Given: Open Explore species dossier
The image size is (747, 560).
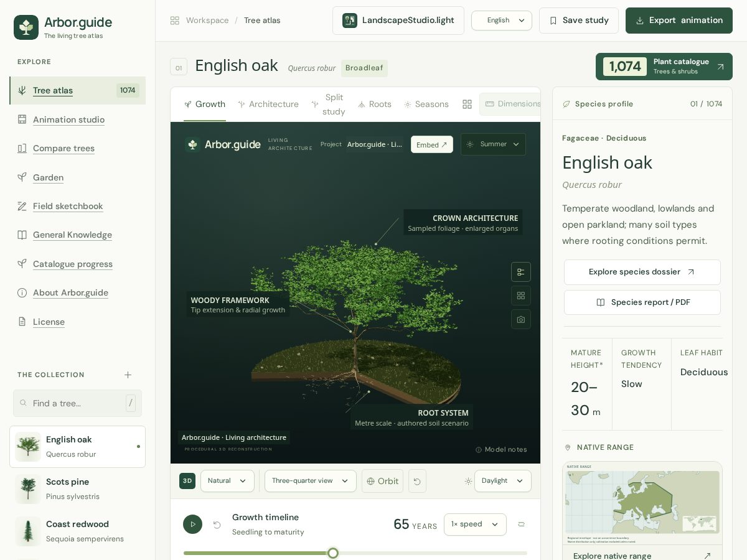Looking at the screenshot, I should pos(642,272).
